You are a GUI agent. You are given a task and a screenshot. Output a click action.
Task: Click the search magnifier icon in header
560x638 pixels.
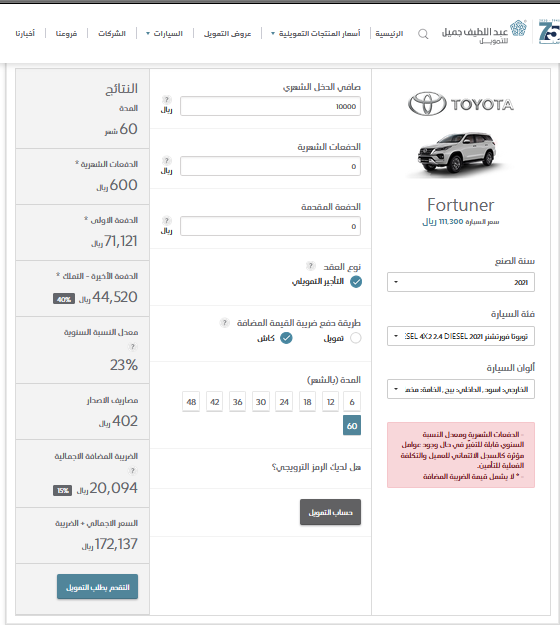pyautogui.click(x=423, y=34)
